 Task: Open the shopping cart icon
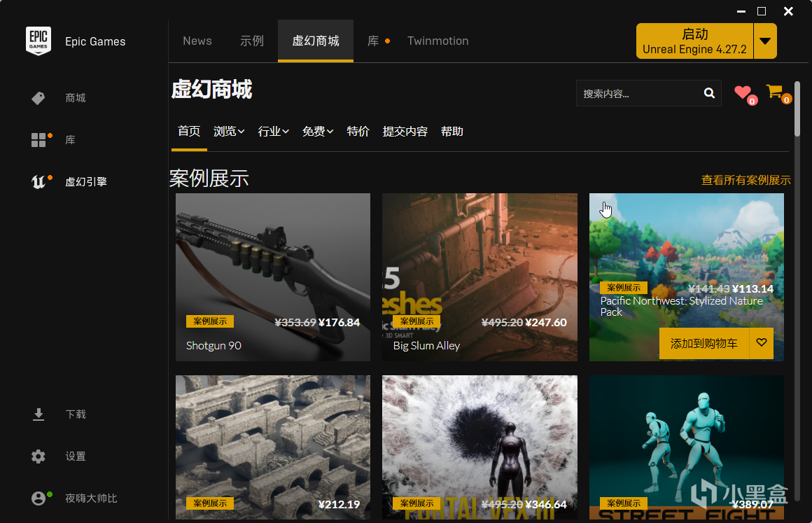[x=775, y=92]
